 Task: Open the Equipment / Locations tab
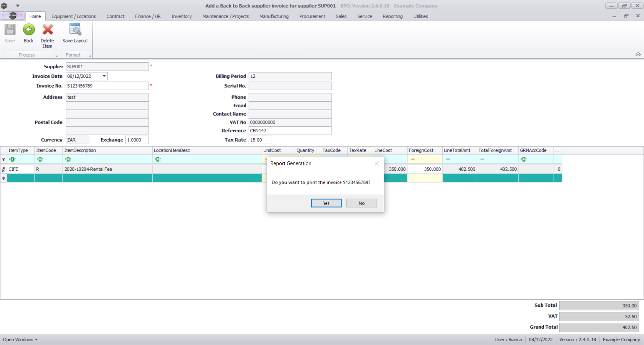(x=73, y=16)
